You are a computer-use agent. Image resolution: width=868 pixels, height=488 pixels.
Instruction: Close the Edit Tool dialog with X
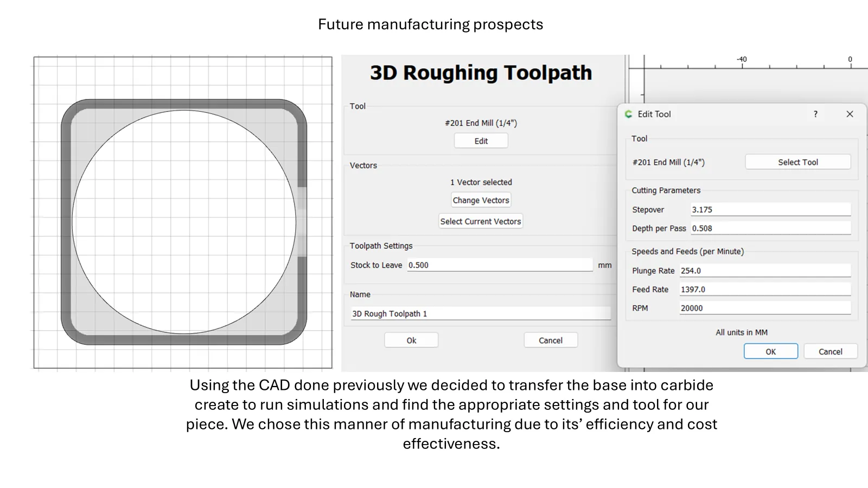[850, 114]
